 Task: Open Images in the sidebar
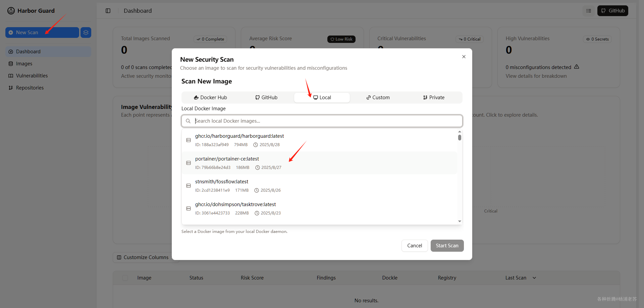tap(48, 64)
